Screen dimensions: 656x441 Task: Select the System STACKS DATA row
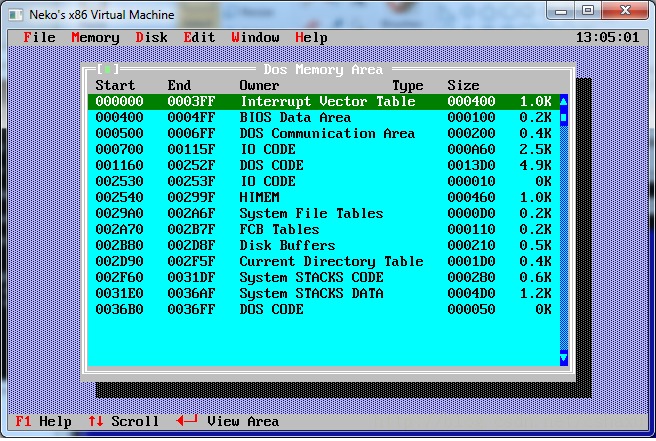click(323, 293)
